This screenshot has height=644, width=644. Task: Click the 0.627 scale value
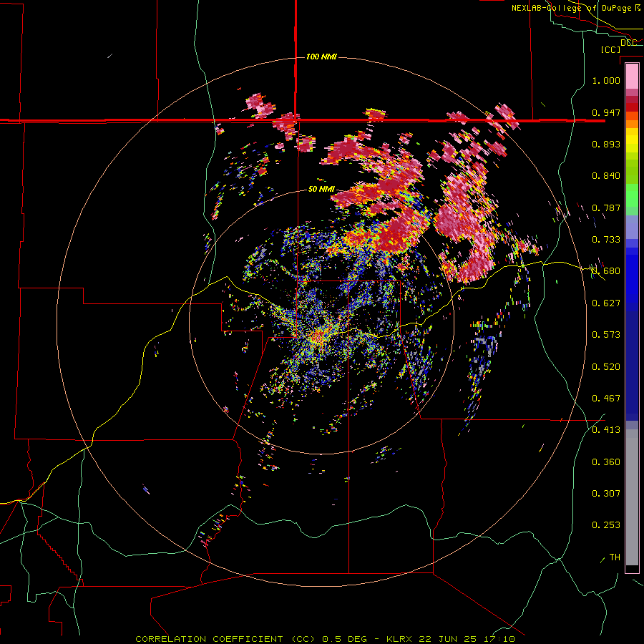click(606, 303)
